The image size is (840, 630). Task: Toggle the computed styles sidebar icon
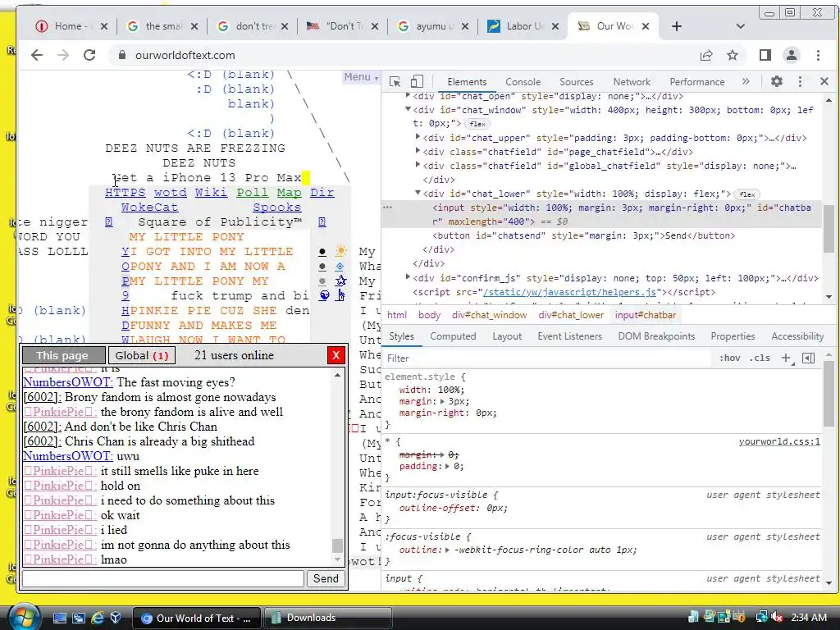(808, 358)
